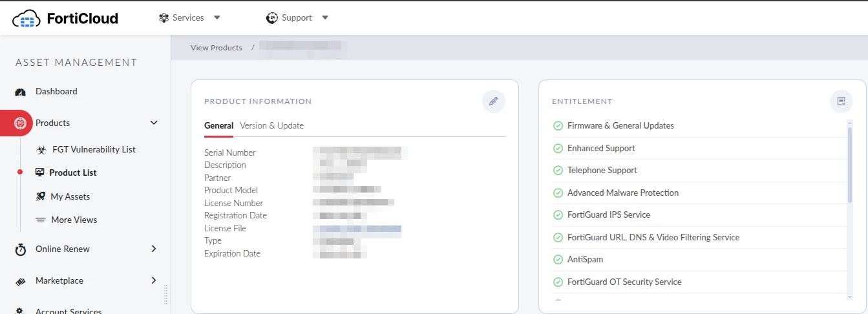Screen dimensions: 868x314
Task: Select FortiGuard URL, DNS & Video Filtering Service
Action: [x=653, y=237]
